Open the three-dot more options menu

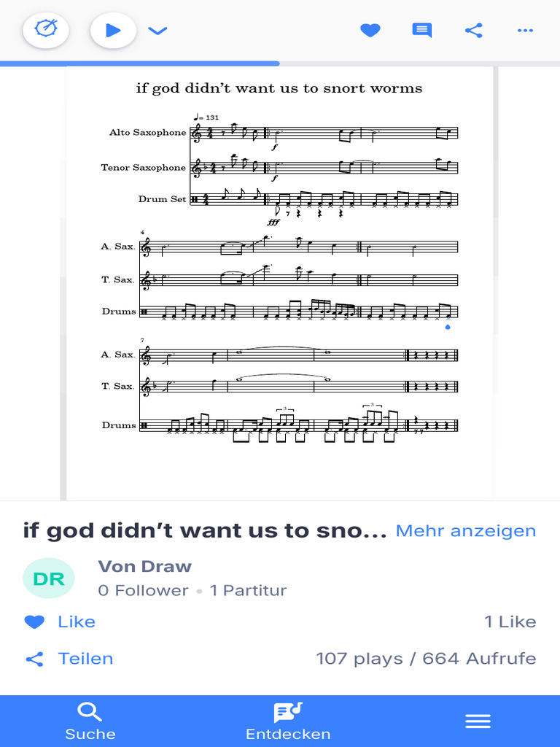click(525, 31)
